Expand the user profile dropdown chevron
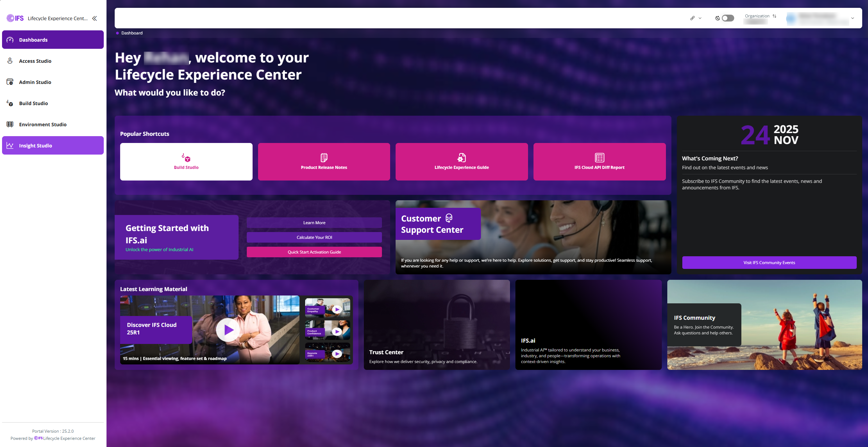Viewport: 868px width, 447px height. point(852,18)
